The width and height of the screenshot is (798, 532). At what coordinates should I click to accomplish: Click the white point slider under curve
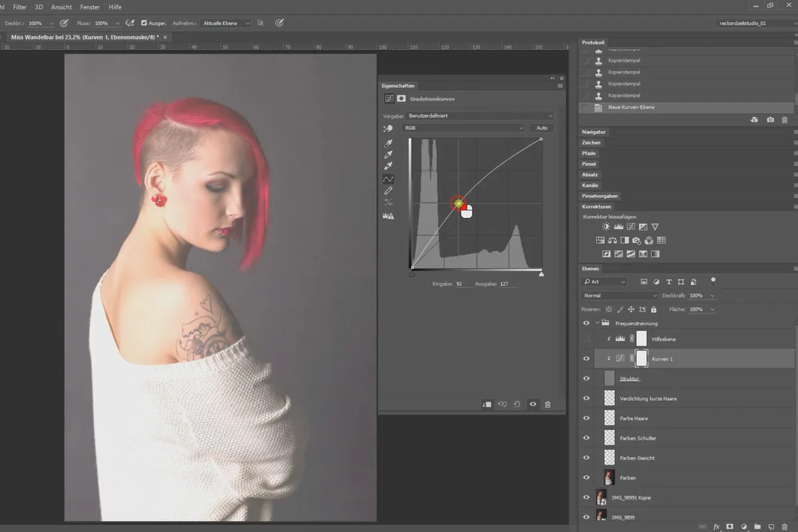pyautogui.click(x=541, y=273)
